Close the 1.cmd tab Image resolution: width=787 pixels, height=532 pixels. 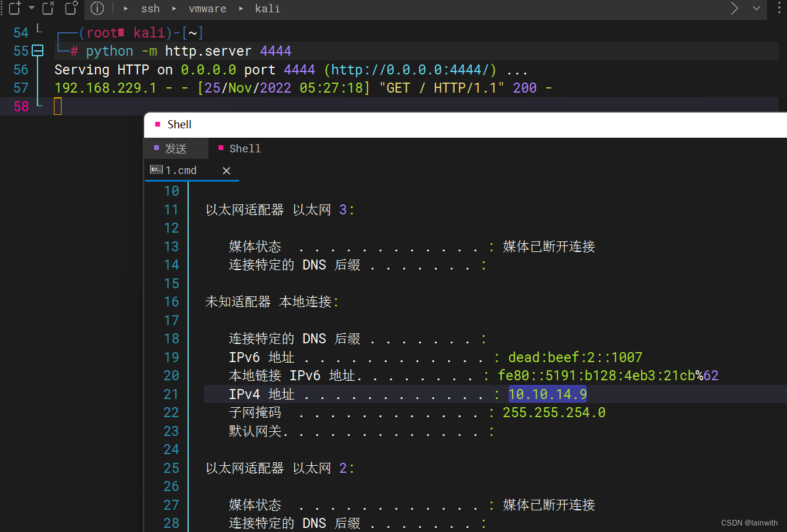pos(226,170)
